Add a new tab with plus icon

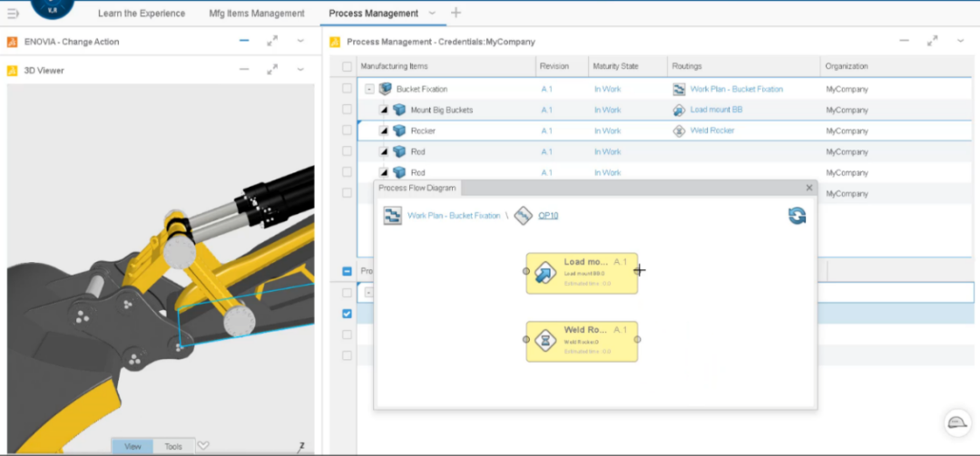click(456, 13)
